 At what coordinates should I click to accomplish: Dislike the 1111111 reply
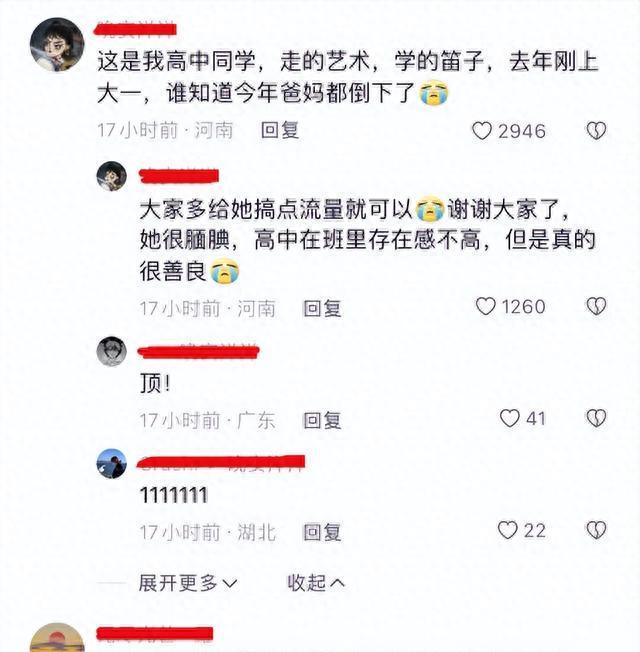click(x=596, y=531)
